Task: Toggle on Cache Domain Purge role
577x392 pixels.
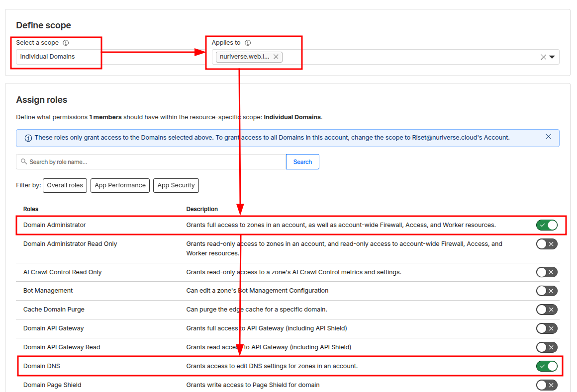Action: pyautogui.click(x=547, y=310)
